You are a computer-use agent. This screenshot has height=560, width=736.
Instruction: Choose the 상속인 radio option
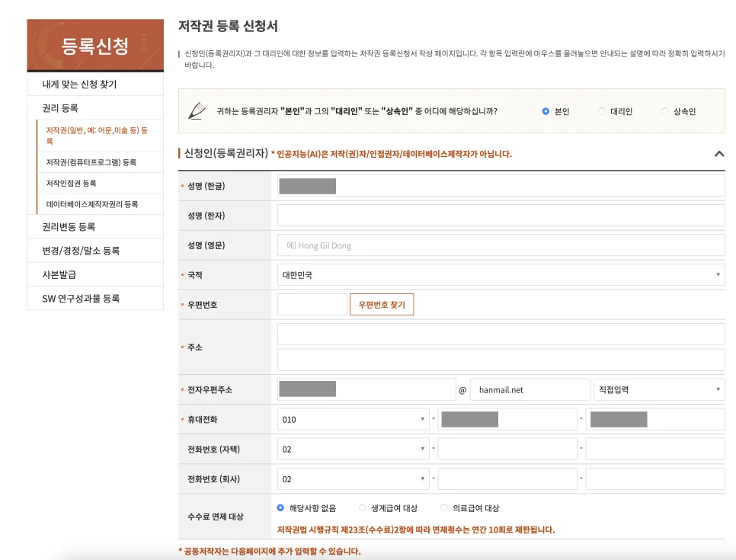click(665, 111)
